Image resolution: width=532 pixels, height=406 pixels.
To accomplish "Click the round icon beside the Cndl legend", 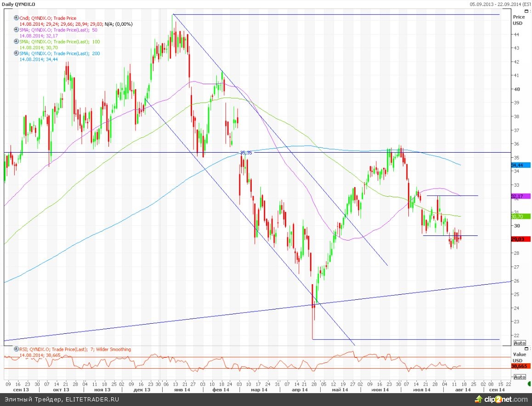I will point(16,18).
